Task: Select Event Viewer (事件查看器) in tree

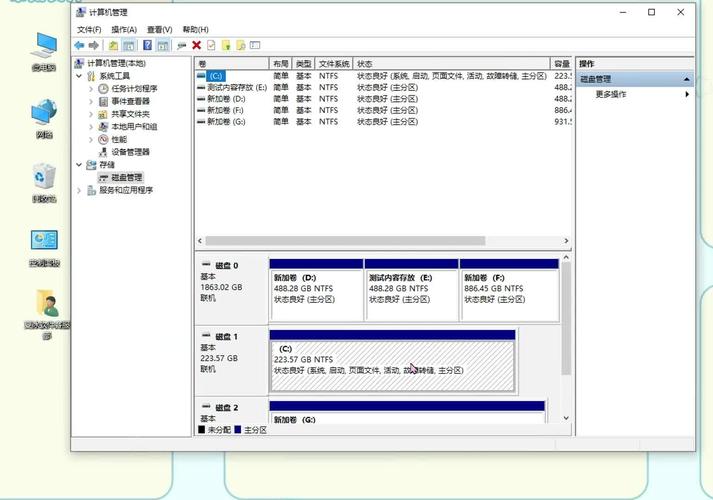Action: (130, 101)
